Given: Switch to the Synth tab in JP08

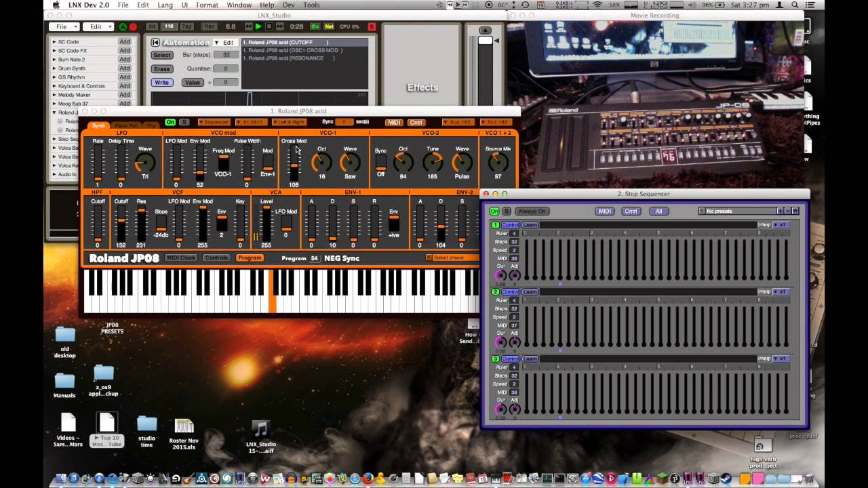Looking at the screenshot, I should pos(99,126).
